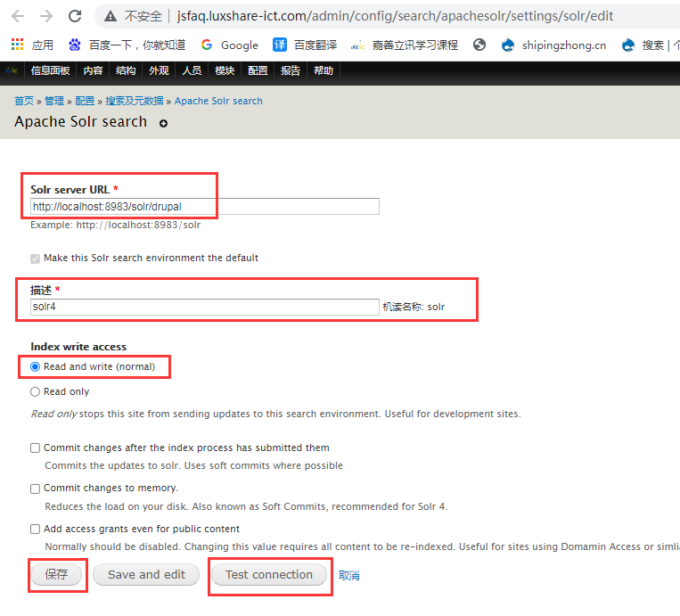Go to Apache Solr search breadcrumb

[218, 101]
